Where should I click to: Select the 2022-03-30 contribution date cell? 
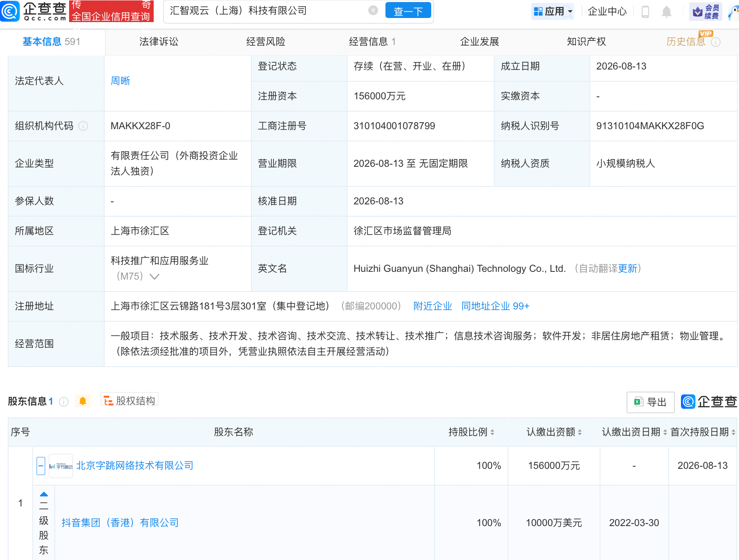pos(634,523)
